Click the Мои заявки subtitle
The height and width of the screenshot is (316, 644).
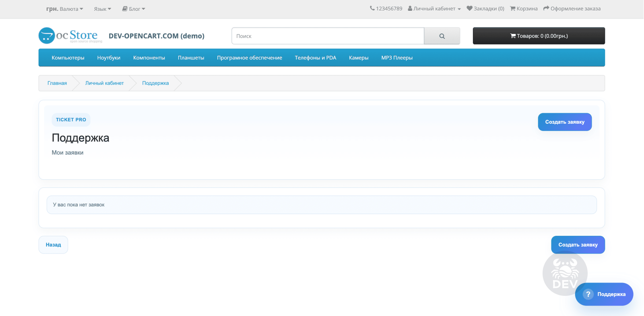(68, 152)
